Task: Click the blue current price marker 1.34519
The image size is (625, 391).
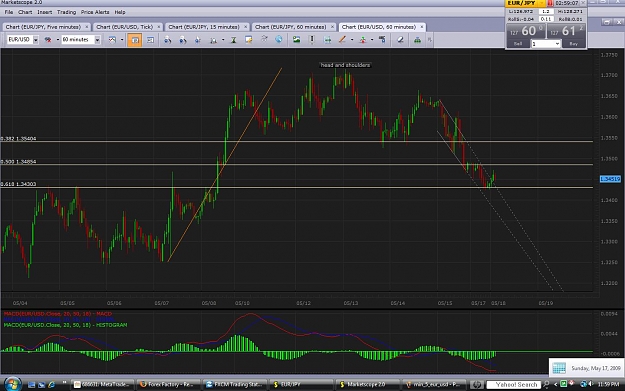Action: tap(610, 179)
